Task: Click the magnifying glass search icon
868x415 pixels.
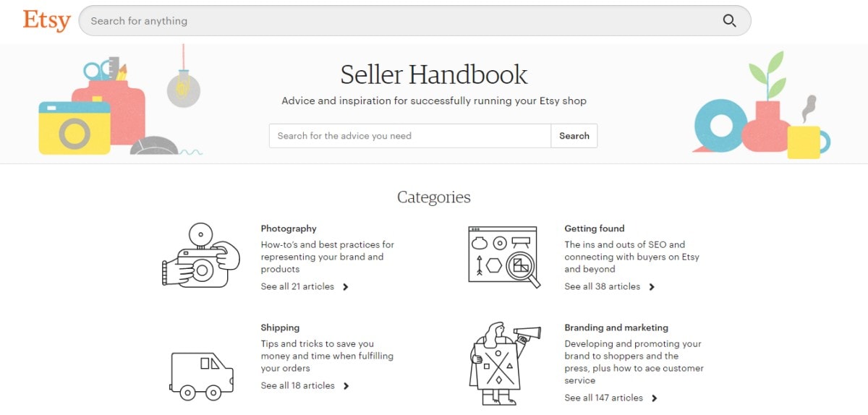Action: 729,20
